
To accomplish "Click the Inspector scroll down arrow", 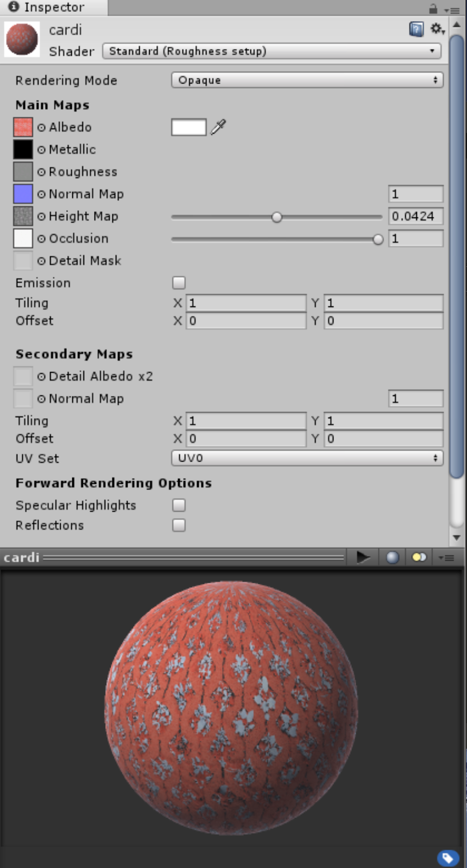I will click(x=457, y=538).
